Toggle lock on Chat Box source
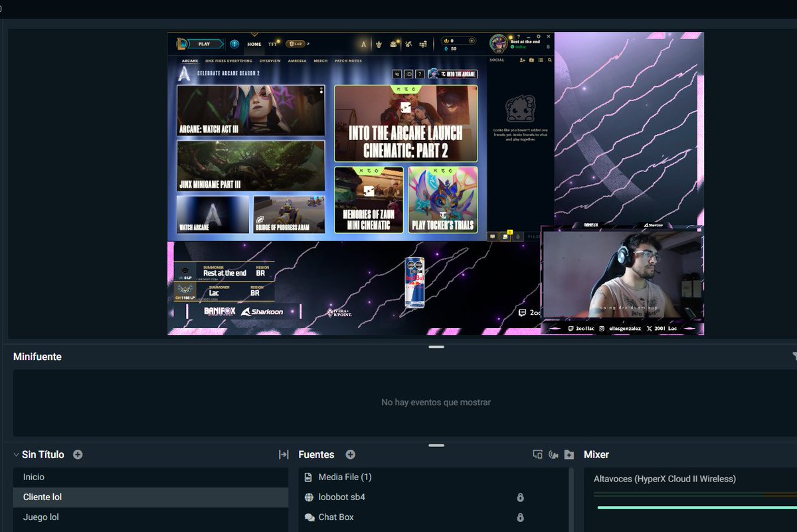 point(520,517)
